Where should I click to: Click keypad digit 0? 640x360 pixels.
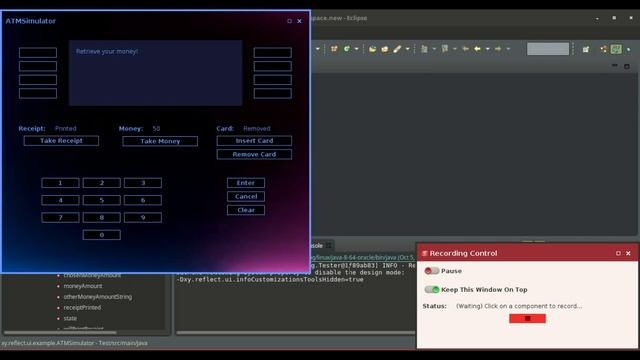coord(102,235)
